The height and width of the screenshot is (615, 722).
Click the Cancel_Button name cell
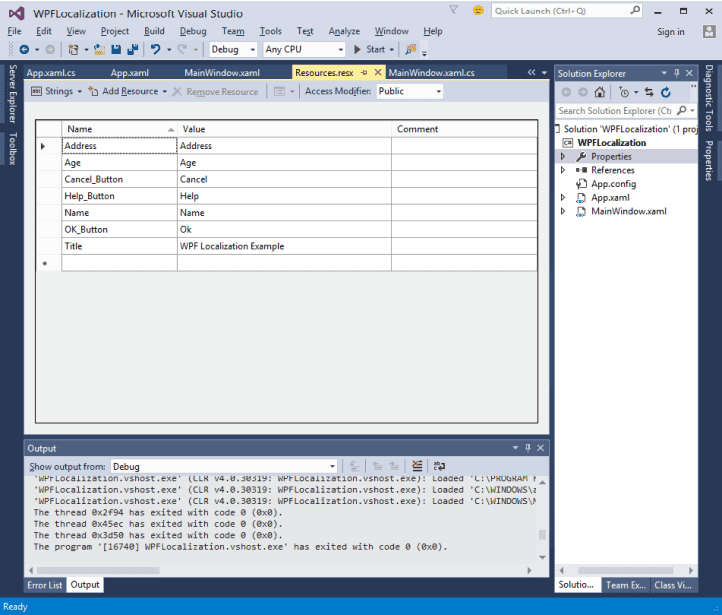[119, 180]
